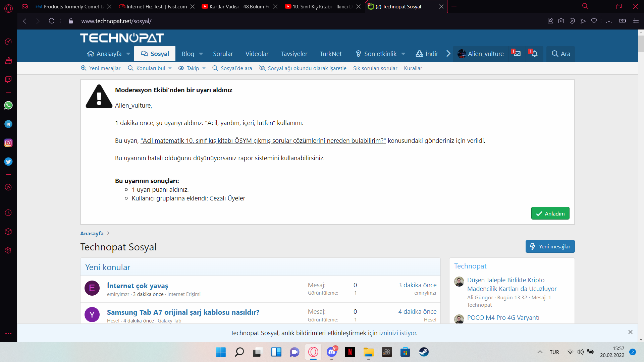Open the İnternet çok yavaş thread
644x362 pixels.
point(138,286)
